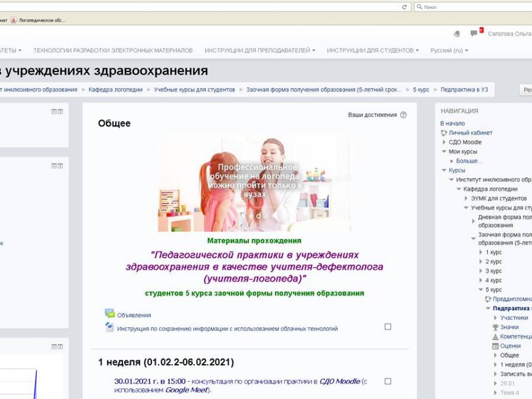Expand the СДО Moodle navigation node
532x399 pixels.
444,142
